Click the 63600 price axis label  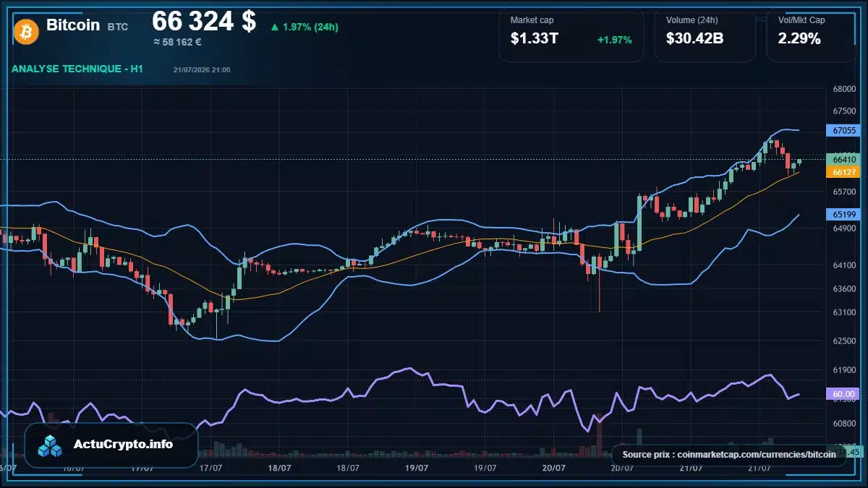[x=844, y=289]
